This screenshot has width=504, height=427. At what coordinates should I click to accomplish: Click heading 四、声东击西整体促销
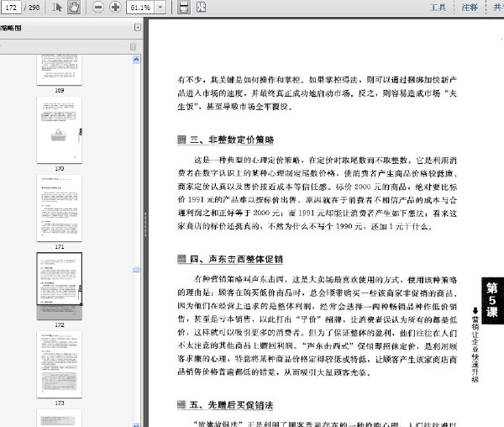click(x=236, y=259)
